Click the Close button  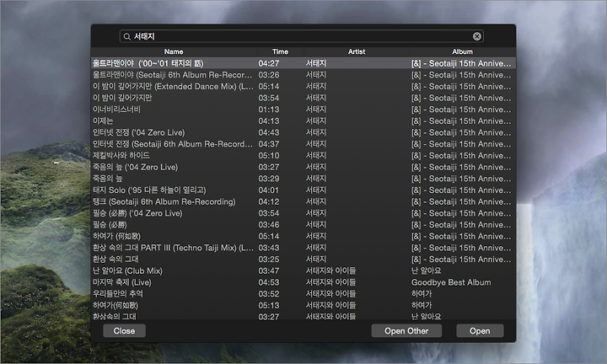tap(124, 331)
